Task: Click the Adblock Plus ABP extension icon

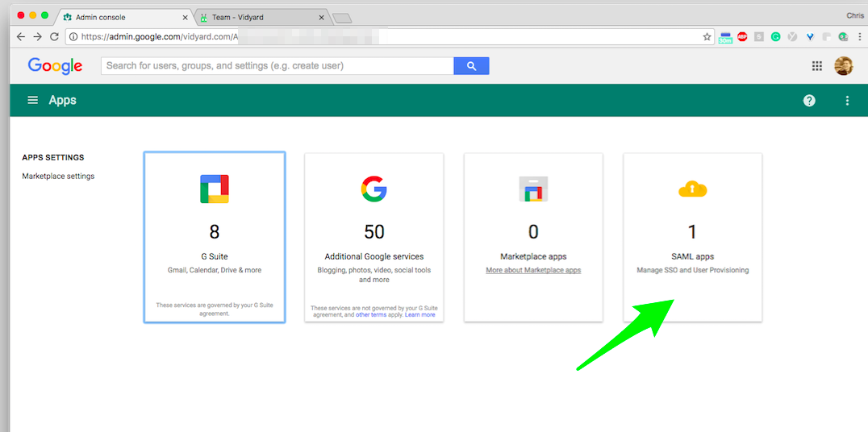Action: pyautogui.click(x=742, y=37)
